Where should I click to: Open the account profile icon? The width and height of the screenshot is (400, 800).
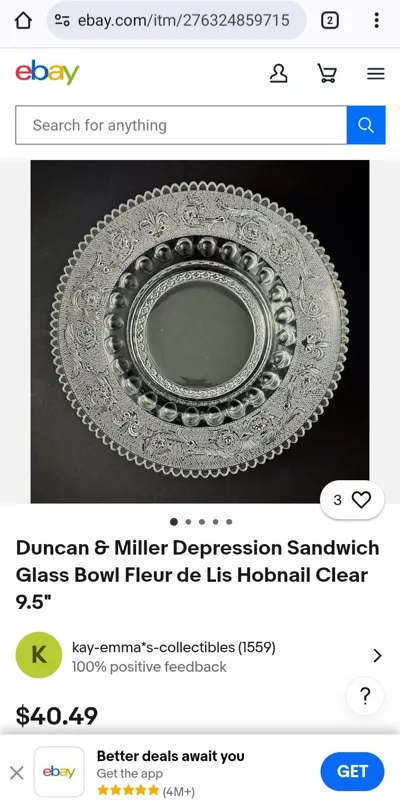279,74
